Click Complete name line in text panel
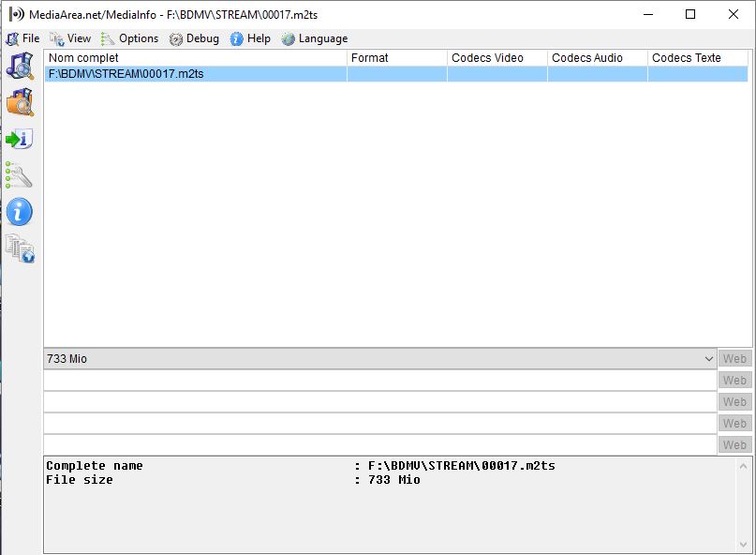This screenshot has height=555, width=756. [x=301, y=466]
